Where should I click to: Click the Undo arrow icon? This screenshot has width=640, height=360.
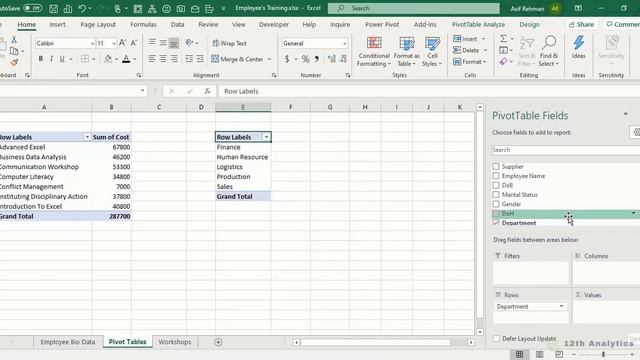tap(82, 8)
